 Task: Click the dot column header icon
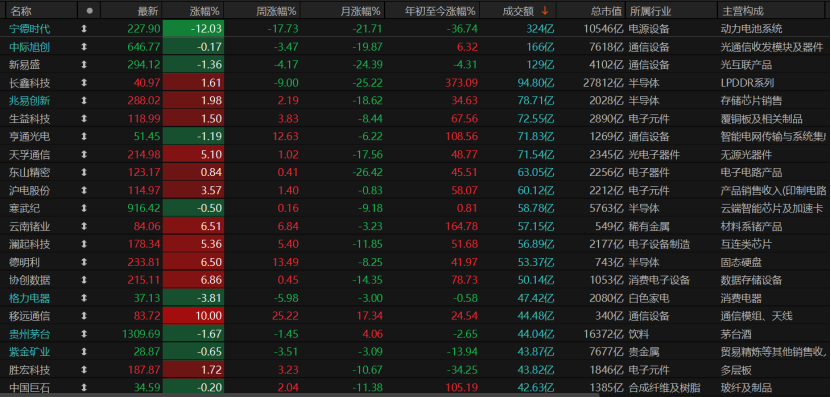(x=89, y=10)
